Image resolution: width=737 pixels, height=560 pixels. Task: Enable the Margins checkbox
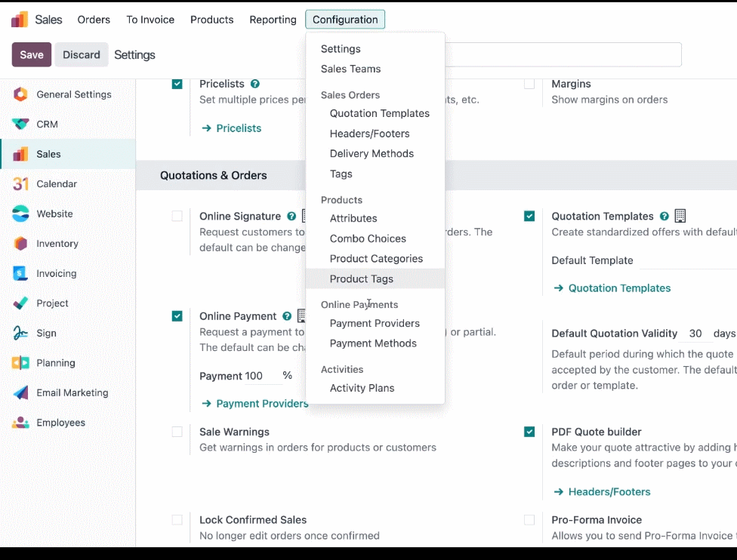click(529, 84)
